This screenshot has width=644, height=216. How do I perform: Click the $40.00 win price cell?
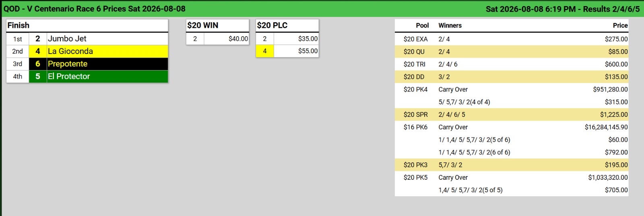coord(227,39)
